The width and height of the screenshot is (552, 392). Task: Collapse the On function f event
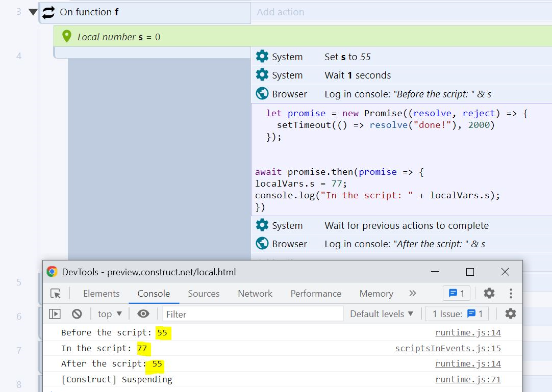33,12
